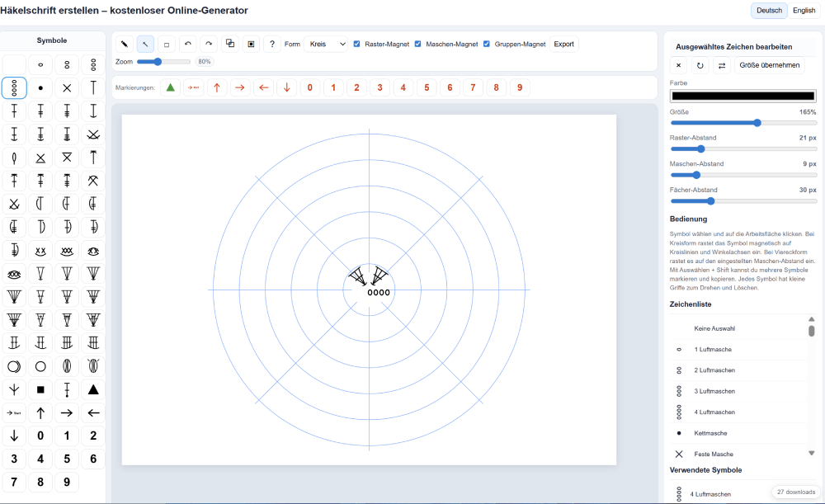Image resolution: width=825 pixels, height=504 pixels.
Task: Select 2 Luftmaschen in Zeichenliste
Action: coord(738,370)
